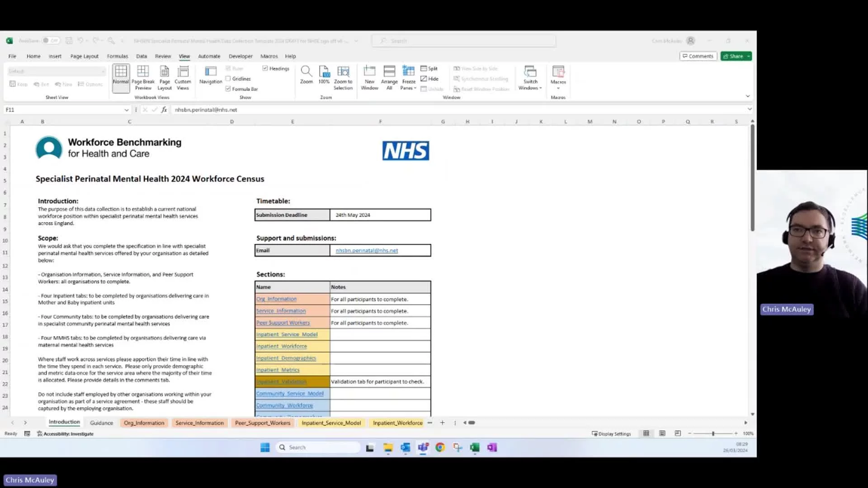Toggle the Headings checkbox
Image resolution: width=868 pixels, height=488 pixels.
coord(276,69)
